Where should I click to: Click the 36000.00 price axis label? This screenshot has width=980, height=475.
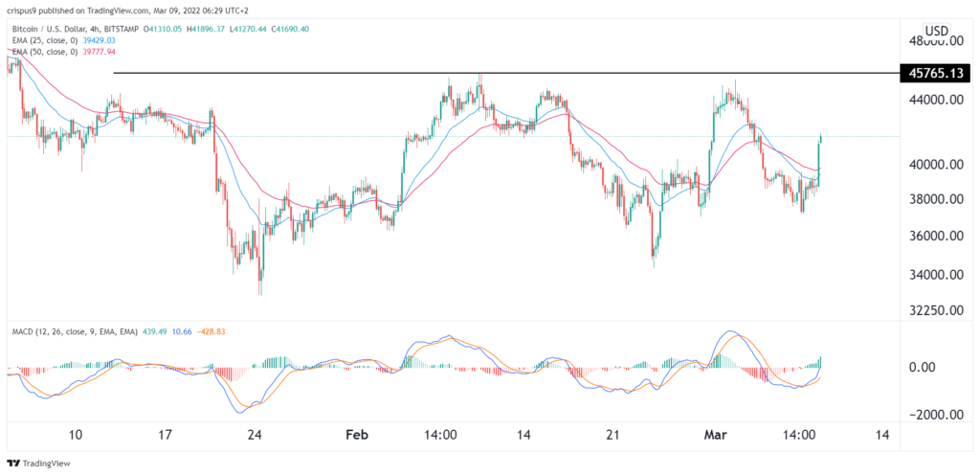click(936, 237)
